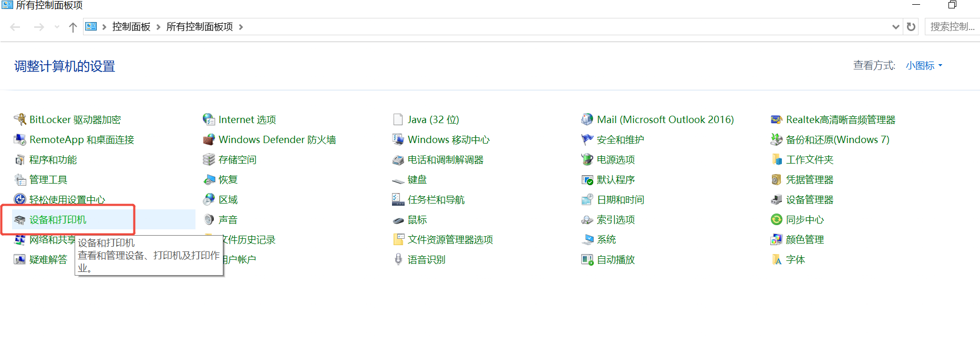Click the Java (32 位) icon
The height and width of the screenshot is (344, 980).
[x=398, y=119]
